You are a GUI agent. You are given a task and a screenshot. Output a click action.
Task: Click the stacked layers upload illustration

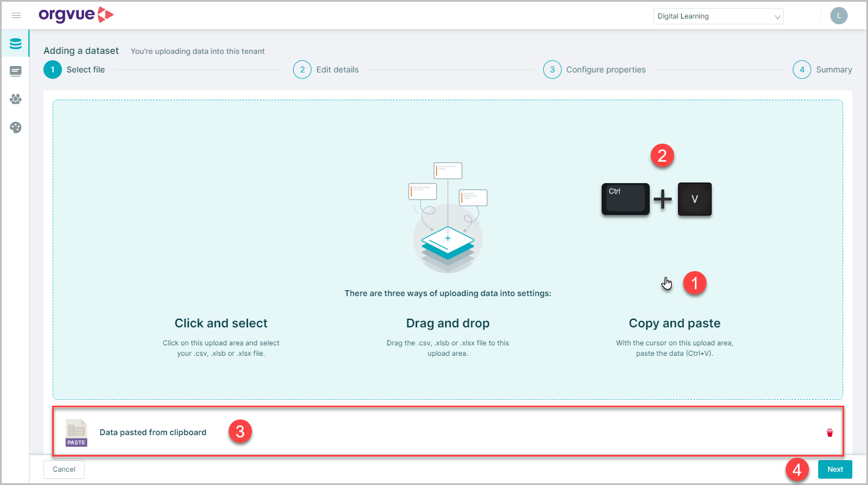coord(448,218)
